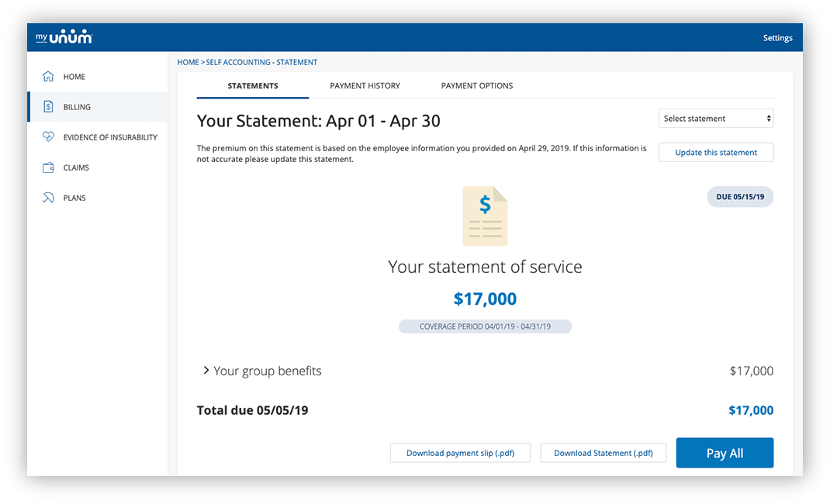Screen dimensions: 830x504
Task: Switch to the Payment History tab
Action: coord(365,85)
